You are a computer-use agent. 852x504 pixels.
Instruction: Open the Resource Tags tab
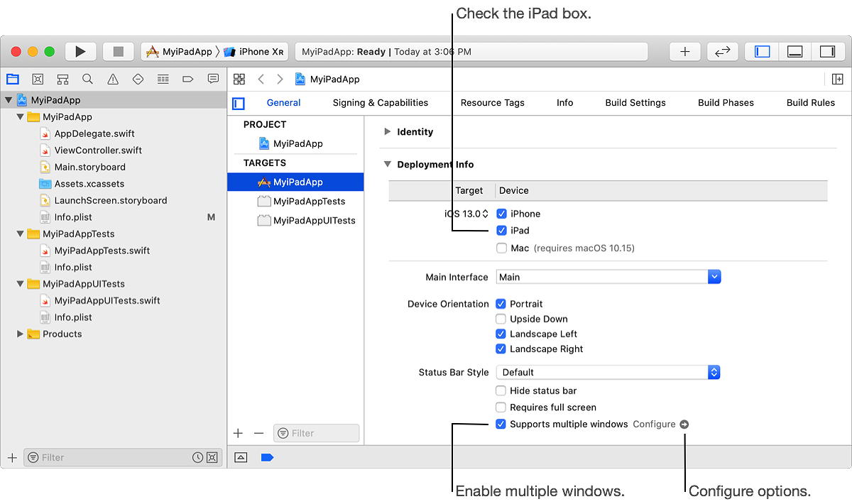pyautogui.click(x=493, y=103)
